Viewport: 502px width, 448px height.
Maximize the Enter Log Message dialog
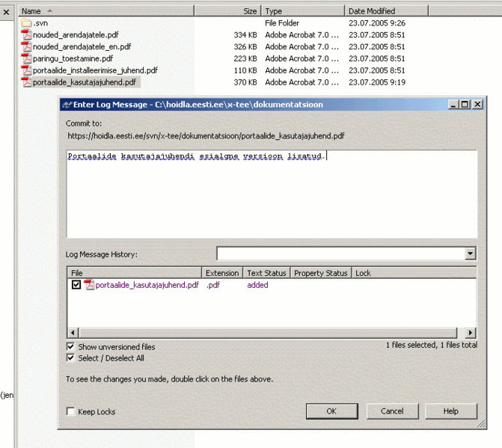coord(465,105)
